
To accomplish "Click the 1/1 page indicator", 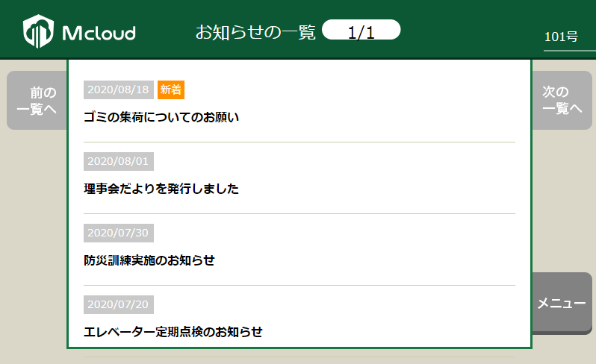I will [x=361, y=32].
